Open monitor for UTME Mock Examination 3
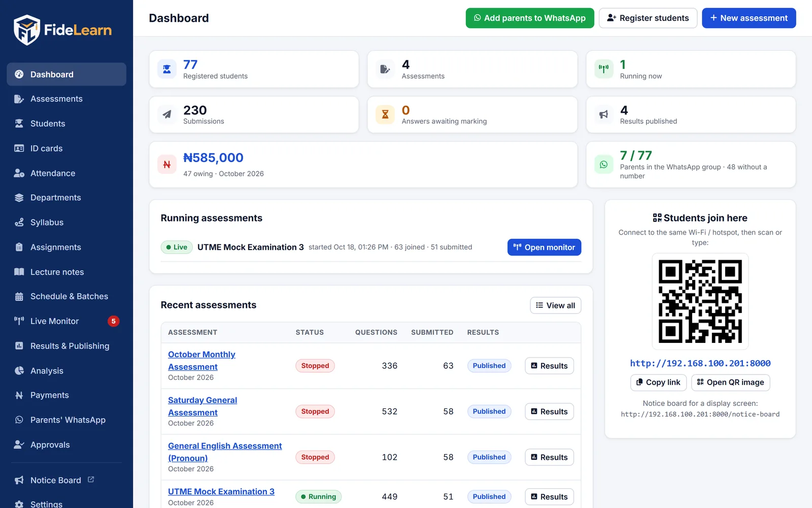 tap(544, 247)
